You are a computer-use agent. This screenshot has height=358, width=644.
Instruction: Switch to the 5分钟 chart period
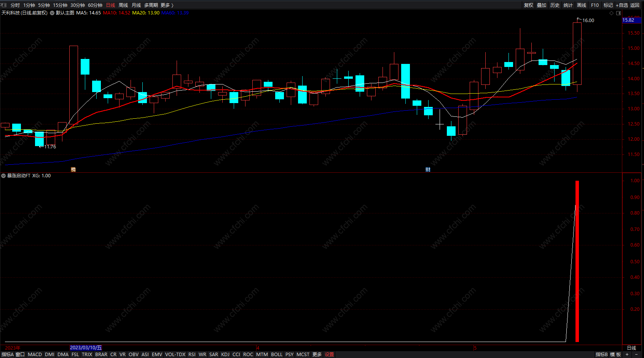point(44,5)
